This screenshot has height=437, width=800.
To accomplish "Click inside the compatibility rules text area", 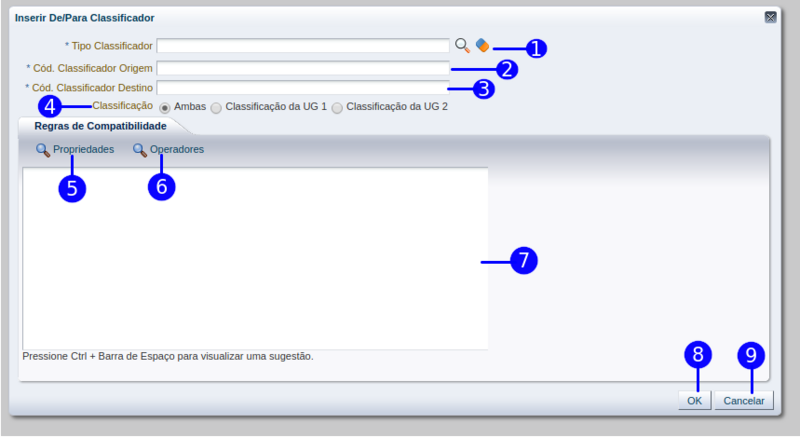I will pos(255,259).
